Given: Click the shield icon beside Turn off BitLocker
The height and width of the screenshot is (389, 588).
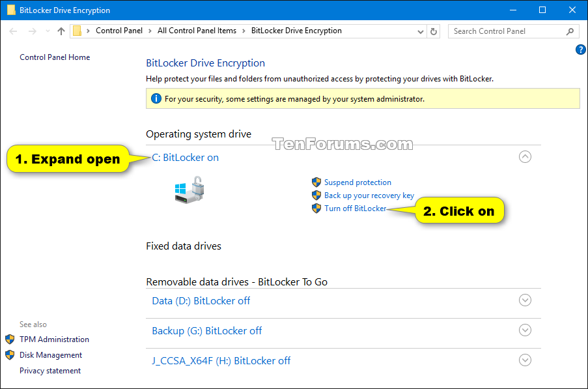Looking at the screenshot, I should (316, 209).
